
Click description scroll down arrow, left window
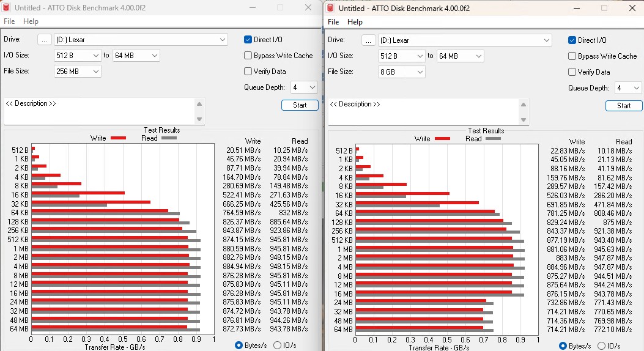coord(199,119)
